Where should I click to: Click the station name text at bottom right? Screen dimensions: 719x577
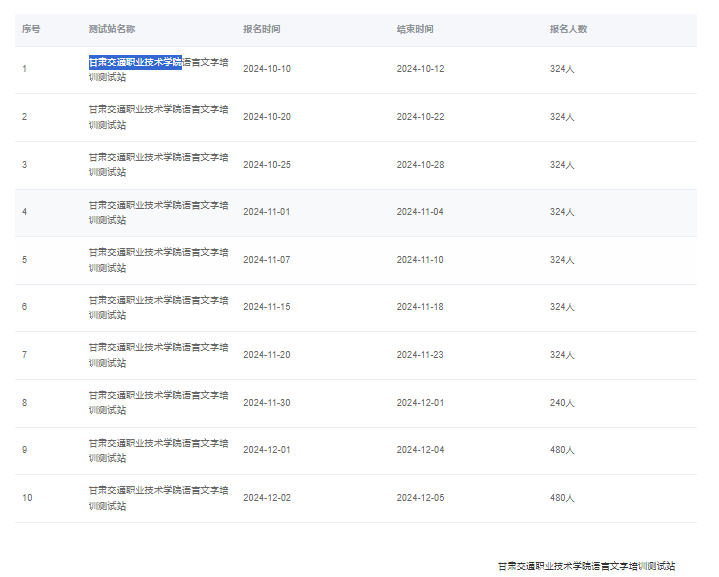(586, 566)
